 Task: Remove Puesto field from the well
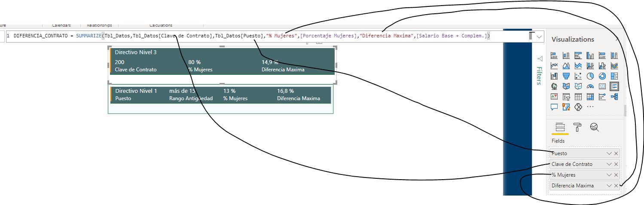(616, 153)
